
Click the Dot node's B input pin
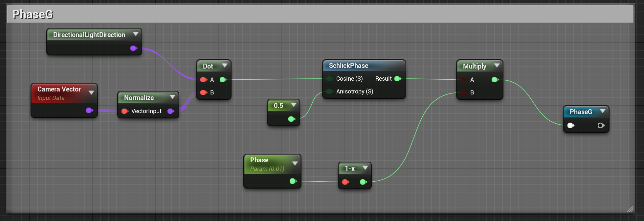coord(203,92)
